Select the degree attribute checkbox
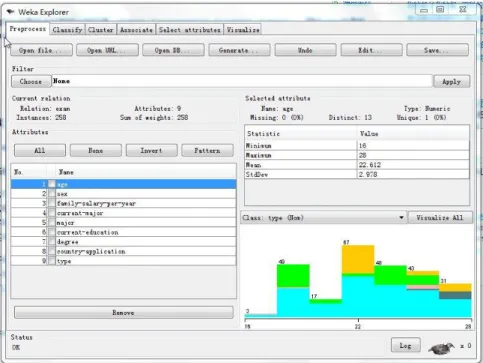Image resolution: width=483 pixels, height=363 pixels. [x=52, y=242]
